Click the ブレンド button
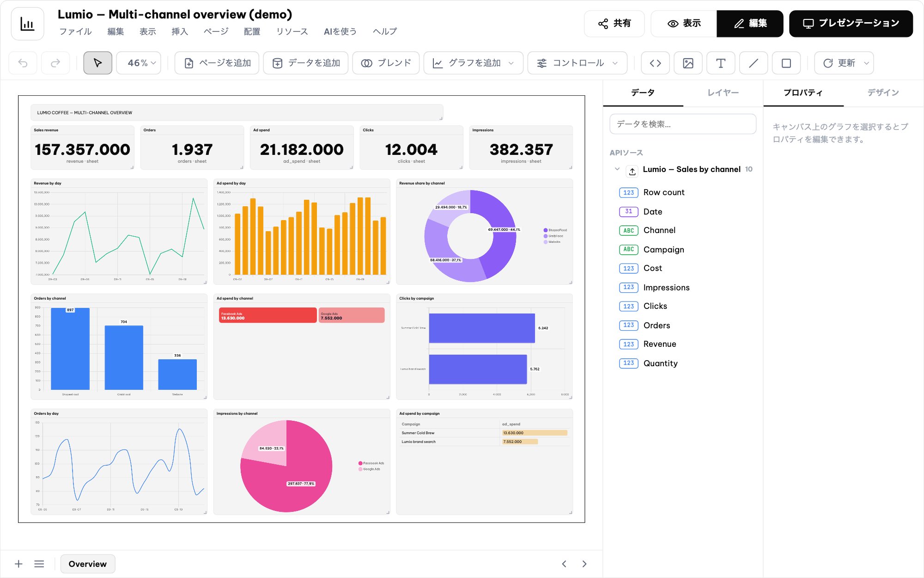The image size is (924, 578). click(x=386, y=63)
